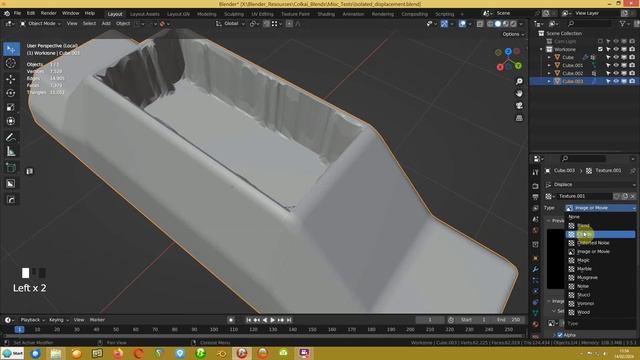Click the viewport navigation axis gizmo
This screenshot has height=360, width=640.
click(508, 59)
